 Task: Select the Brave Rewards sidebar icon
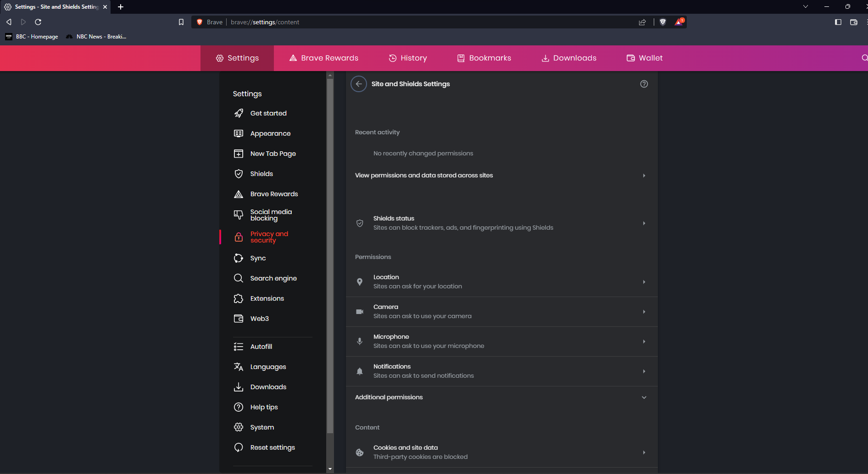pyautogui.click(x=239, y=194)
